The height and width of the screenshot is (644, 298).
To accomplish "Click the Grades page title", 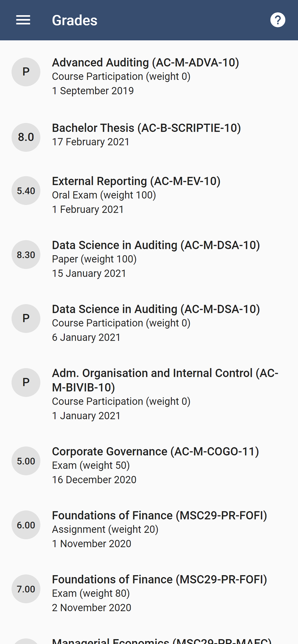I will pos(74,20).
